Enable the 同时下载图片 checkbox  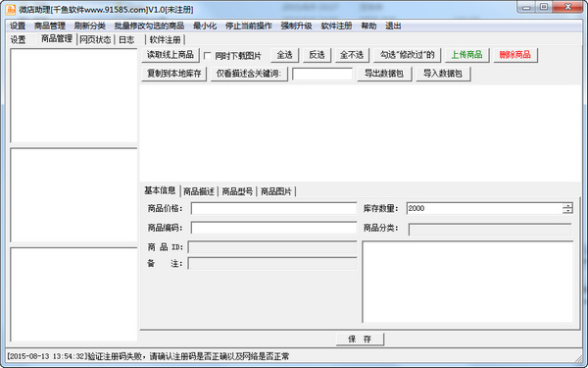pyautogui.click(x=208, y=56)
